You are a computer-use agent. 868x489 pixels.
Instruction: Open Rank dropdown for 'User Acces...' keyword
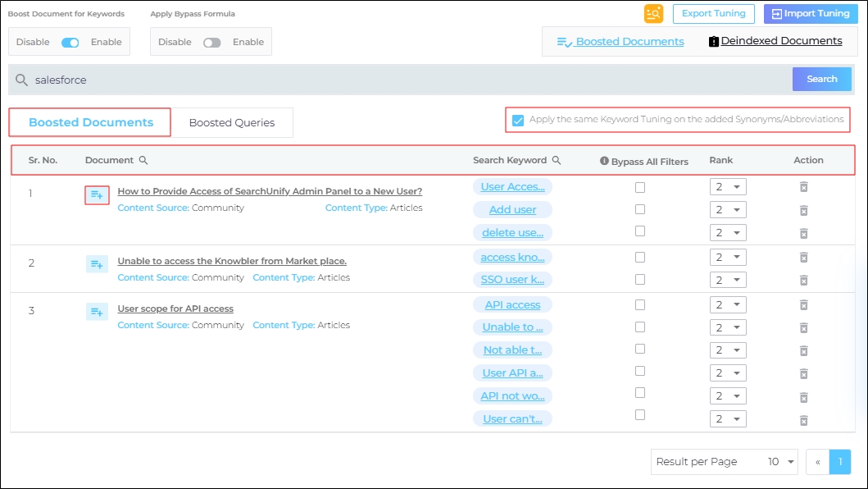(x=727, y=187)
